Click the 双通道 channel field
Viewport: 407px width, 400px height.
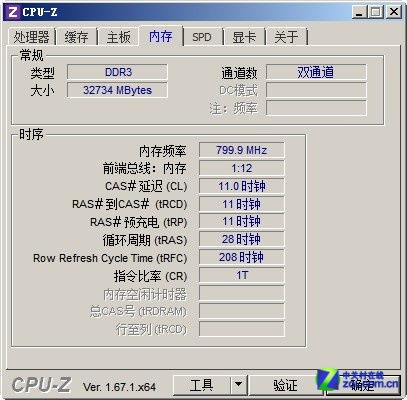(316, 72)
